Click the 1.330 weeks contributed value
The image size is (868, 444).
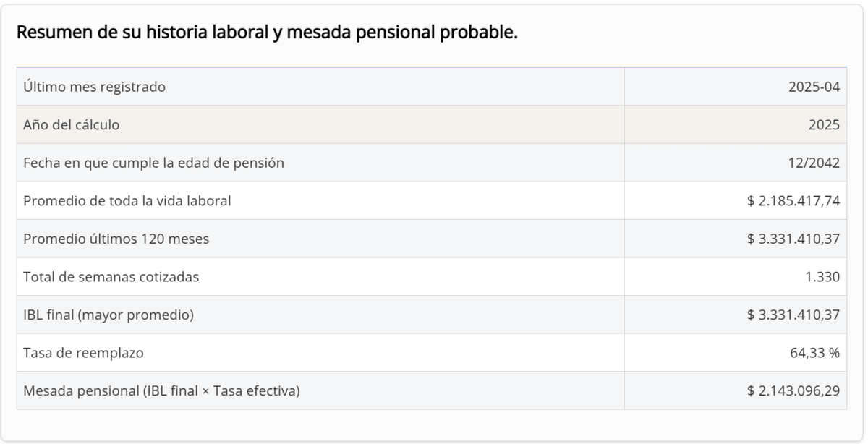[x=822, y=276]
